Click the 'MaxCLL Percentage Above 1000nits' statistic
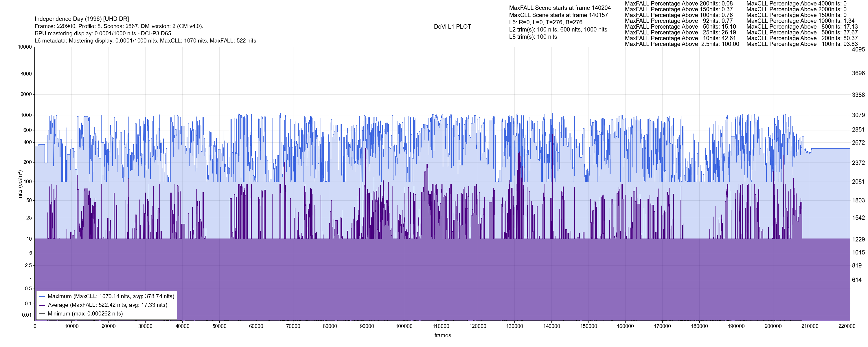This screenshot has width=868, height=347. (x=800, y=21)
